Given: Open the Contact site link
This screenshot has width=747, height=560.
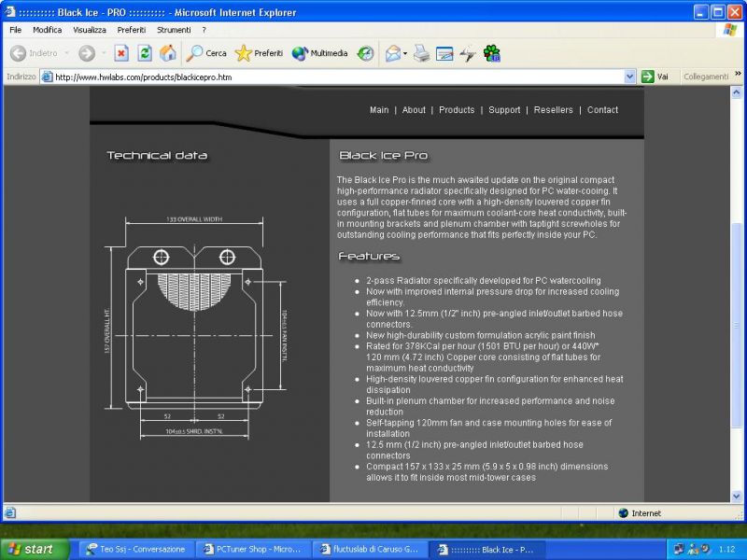Looking at the screenshot, I should coord(602,110).
